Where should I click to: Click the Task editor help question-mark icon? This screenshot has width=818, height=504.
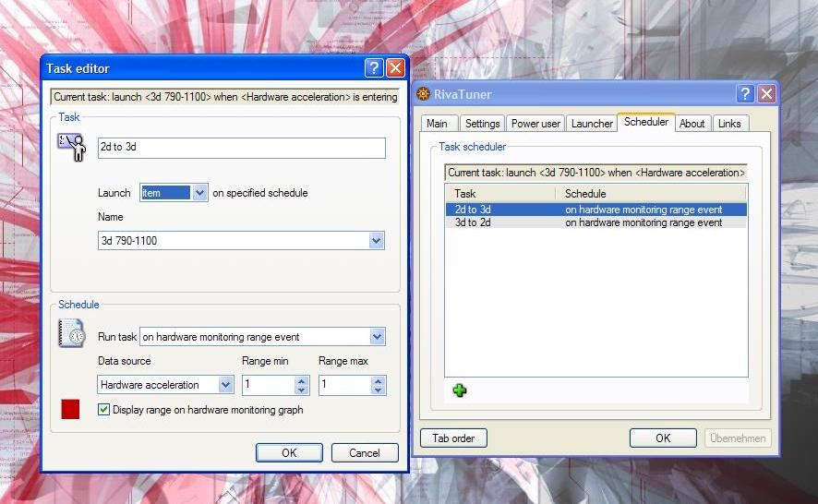click(x=374, y=67)
